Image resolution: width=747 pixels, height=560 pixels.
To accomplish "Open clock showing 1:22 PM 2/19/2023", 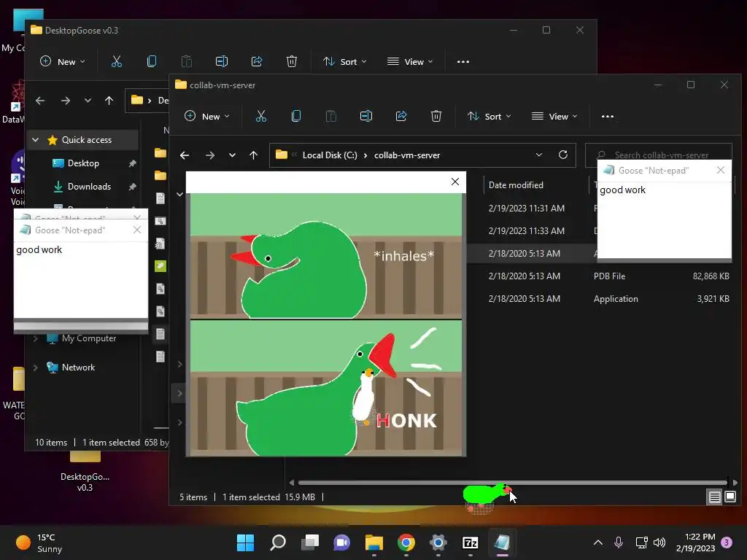I will pyautogui.click(x=695, y=542).
